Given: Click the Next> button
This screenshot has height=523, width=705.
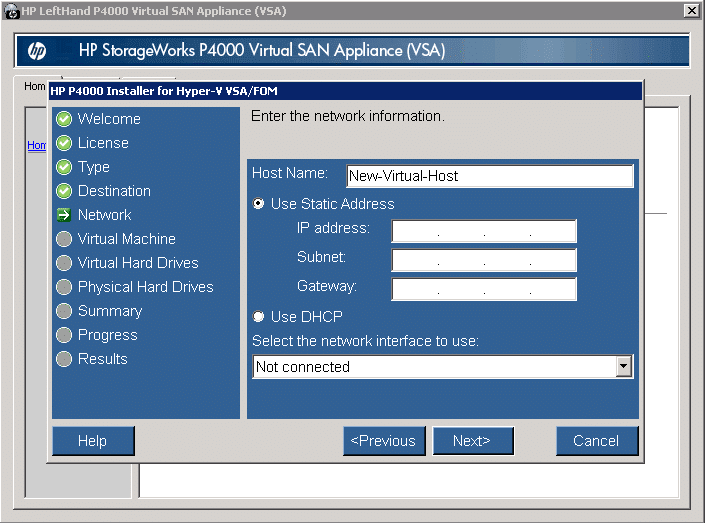Looking at the screenshot, I should click(x=473, y=441).
